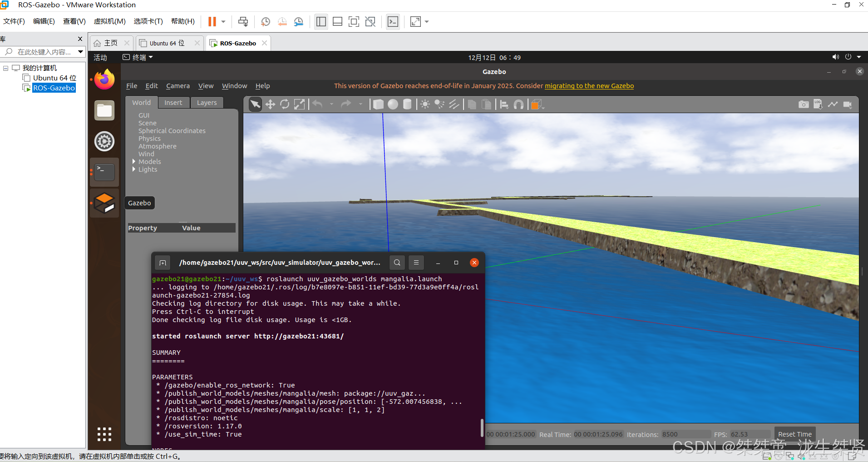Switch to the Layers tab
Screen dimensions: 868x462
207,103
